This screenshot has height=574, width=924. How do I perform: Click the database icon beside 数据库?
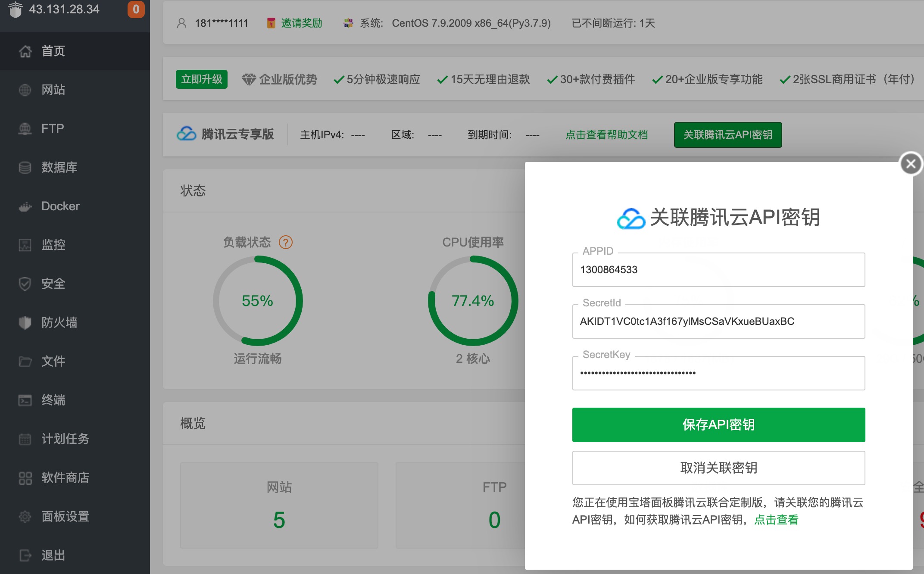(25, 168)
